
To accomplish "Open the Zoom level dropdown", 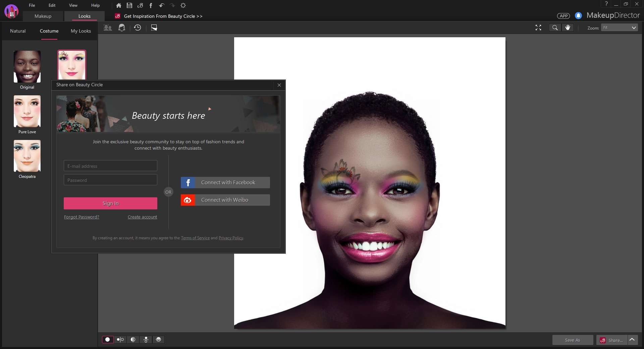I will pos(618,28).
